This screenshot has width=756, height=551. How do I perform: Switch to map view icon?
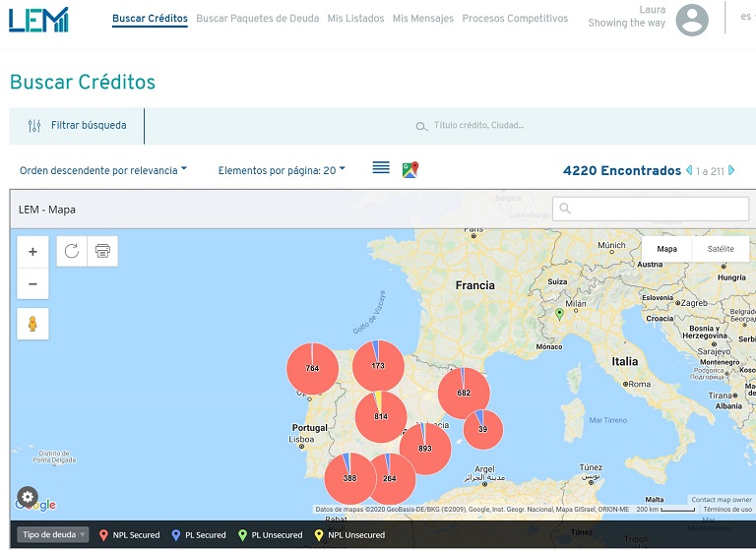click(x=410, y=170)
